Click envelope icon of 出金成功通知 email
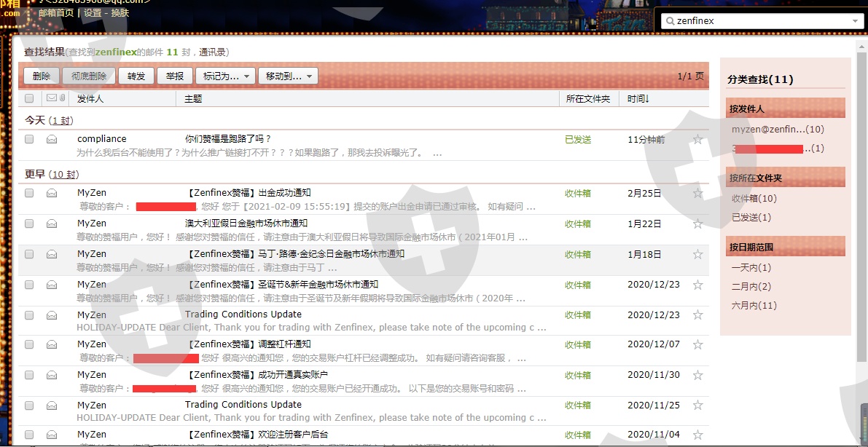 52,193
